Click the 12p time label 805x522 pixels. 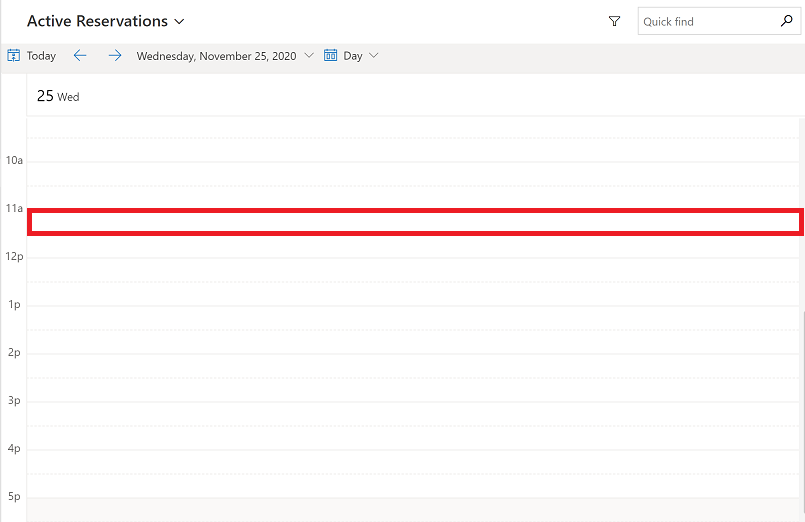coord(14,256)
